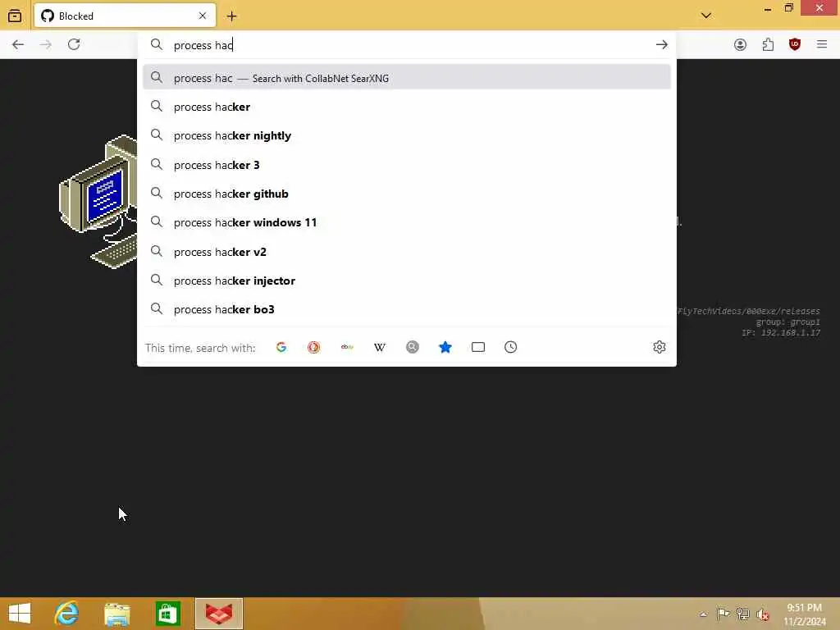
Task: Search this time with Wikipedia
Action: tap(380, 347)
